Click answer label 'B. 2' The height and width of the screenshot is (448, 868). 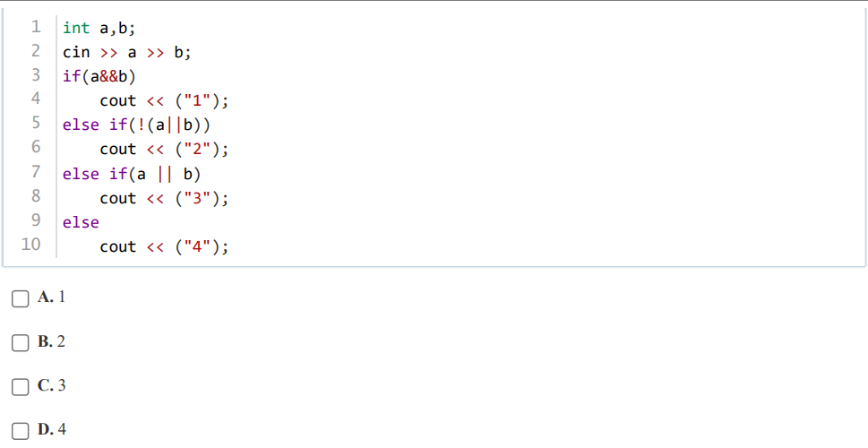point(51,341)
